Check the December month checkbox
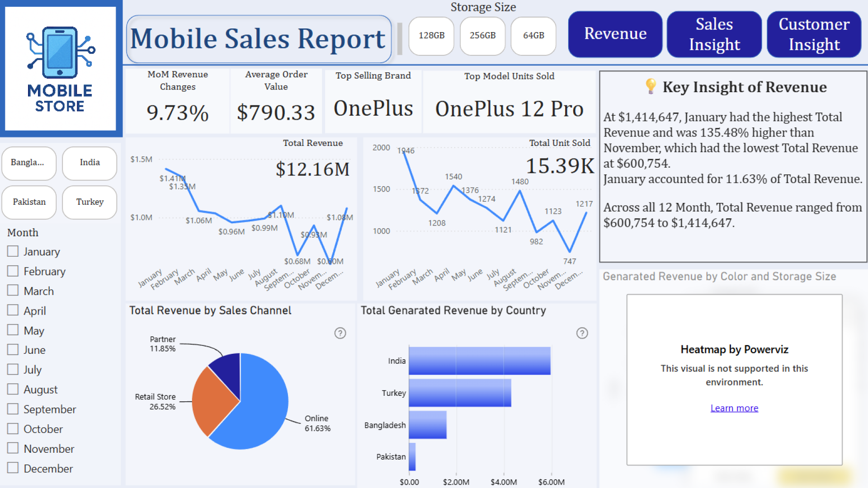This screenshot has height=488, width=868. (13, 468)
